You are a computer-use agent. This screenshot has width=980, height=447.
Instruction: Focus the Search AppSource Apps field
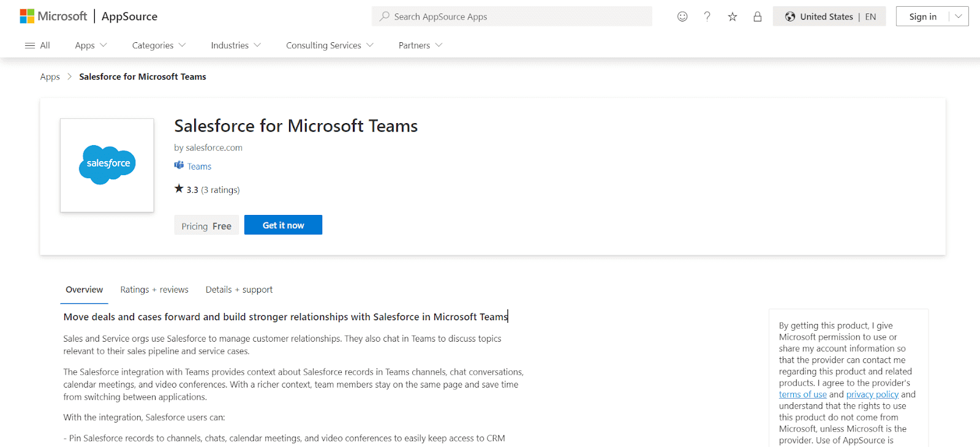tap(511, 17)
